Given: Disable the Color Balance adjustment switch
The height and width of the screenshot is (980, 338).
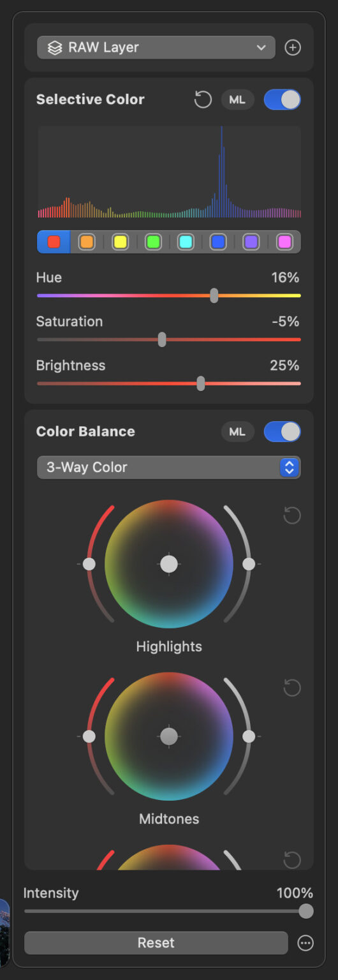Looking at the screenshot, I should [282, 432].
